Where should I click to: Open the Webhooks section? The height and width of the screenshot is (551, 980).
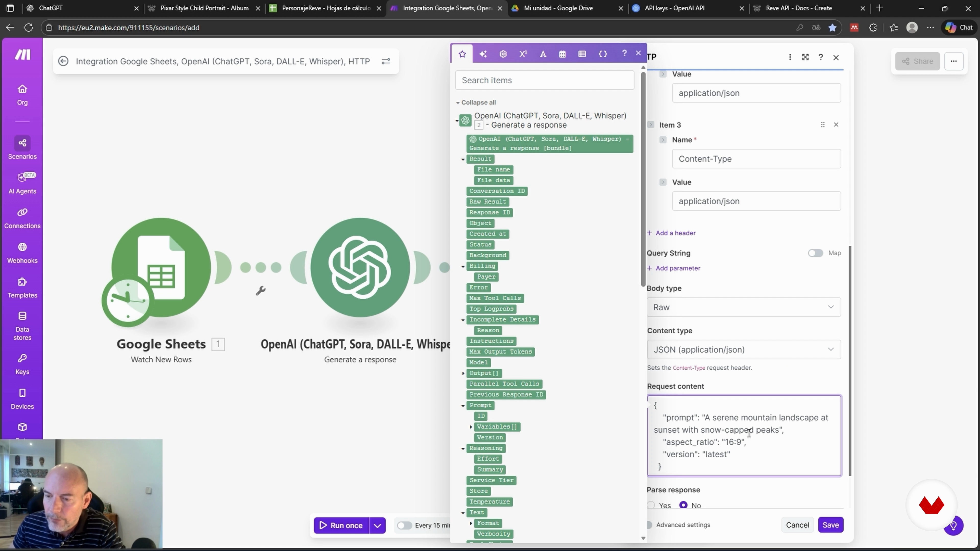point(22,253)
